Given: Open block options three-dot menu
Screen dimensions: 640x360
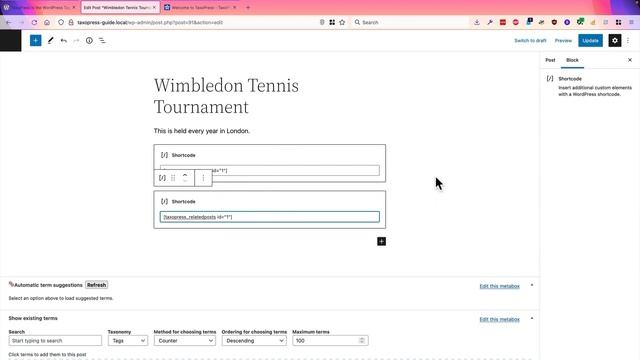Looking at the screenshot, I should click(x=203, y=178).
